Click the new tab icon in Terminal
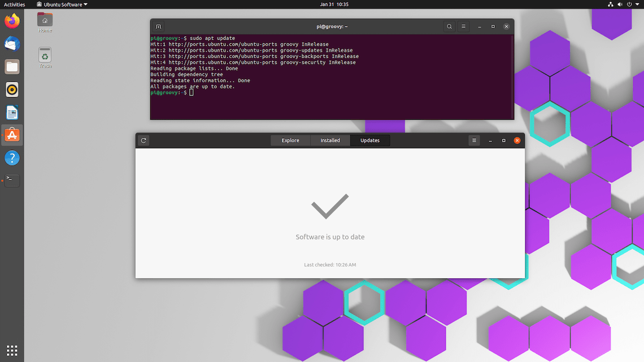The width and height of the screenshot is (644, 362). pos(159,27)
